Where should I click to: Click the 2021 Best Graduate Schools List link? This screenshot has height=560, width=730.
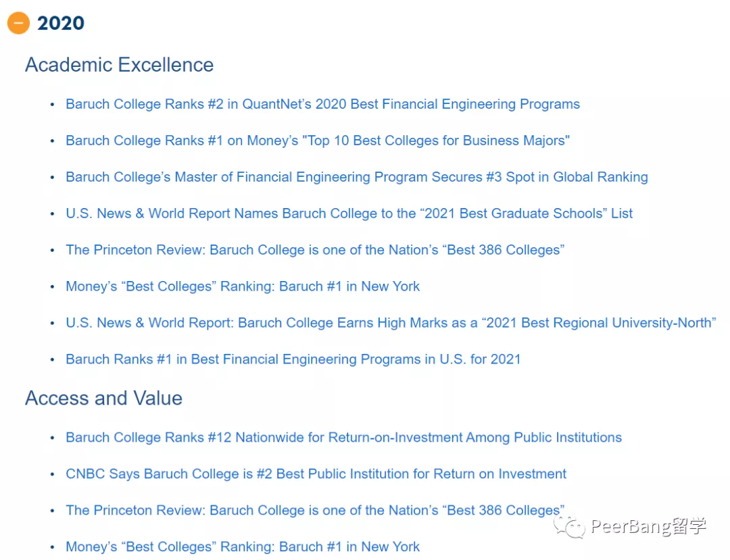(349, 213)
